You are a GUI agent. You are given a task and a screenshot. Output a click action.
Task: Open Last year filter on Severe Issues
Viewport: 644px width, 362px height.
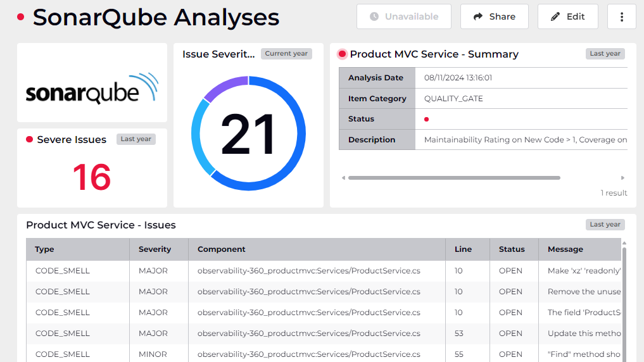coord(136,139)
